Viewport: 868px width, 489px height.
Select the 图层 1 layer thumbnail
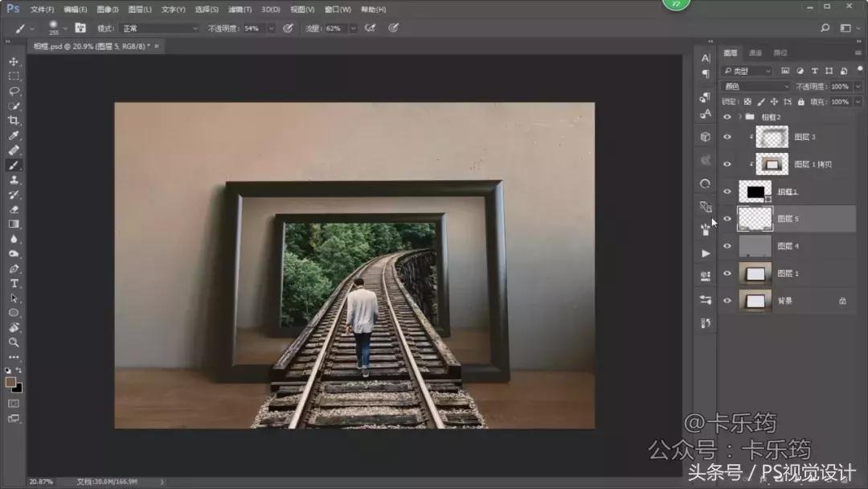click(x=755, y=273)
